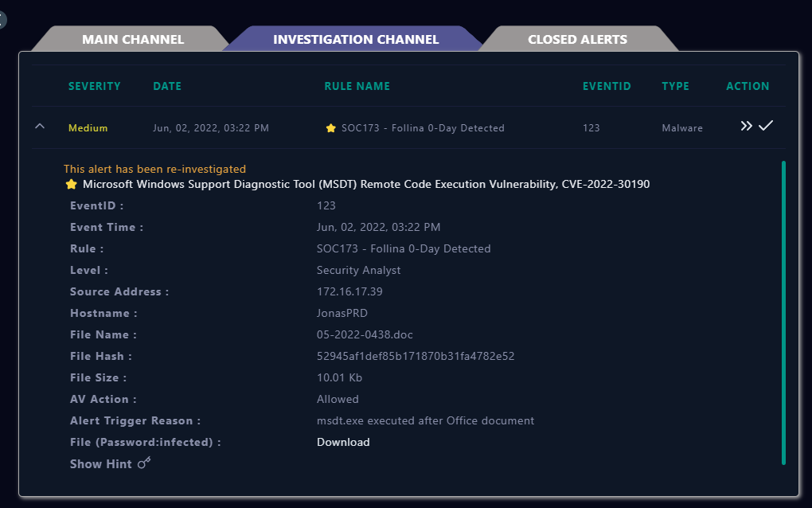Select the Medium severity label
The height and width of the screenshot is (508, 812).
[x=88, y=127]
